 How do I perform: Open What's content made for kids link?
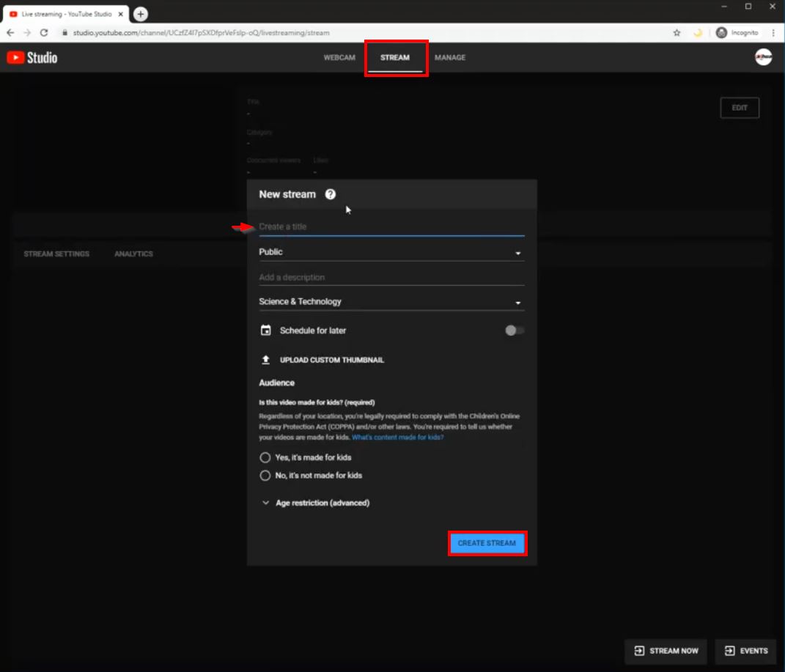(398, 437)
